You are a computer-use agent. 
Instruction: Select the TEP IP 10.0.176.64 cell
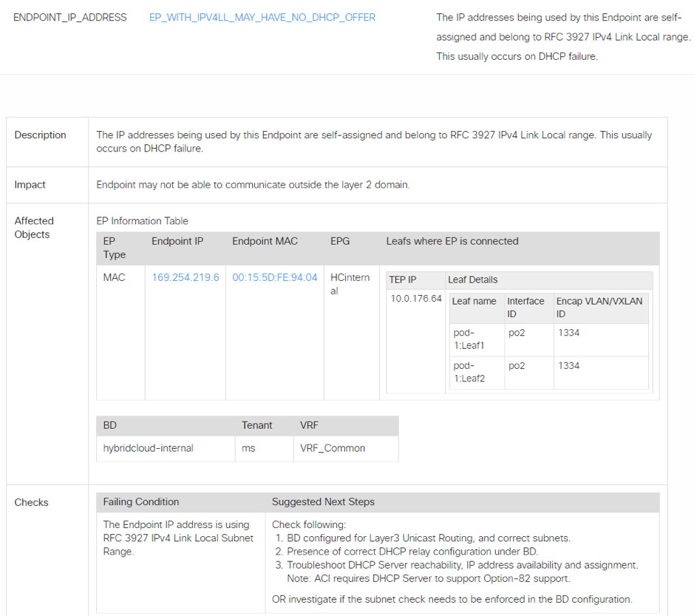pyautogui.click(x=416, y=299)
